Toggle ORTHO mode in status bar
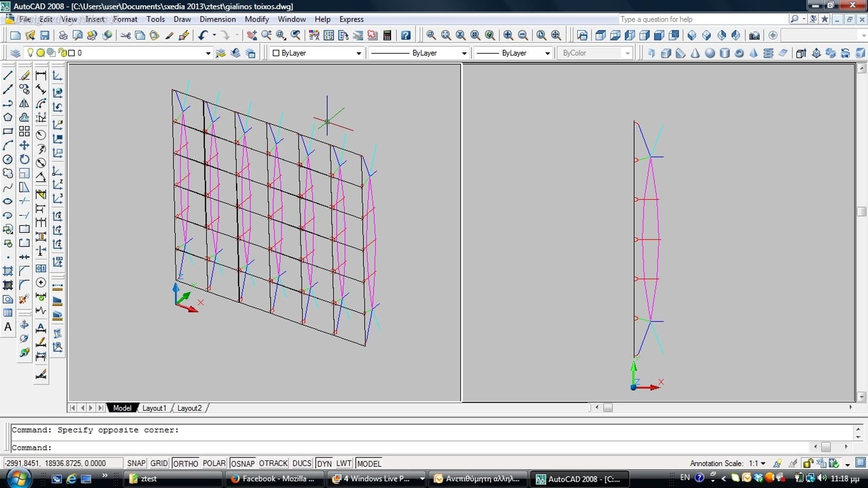The height and width of the screenshot is (488, 868). pos(185,464)
